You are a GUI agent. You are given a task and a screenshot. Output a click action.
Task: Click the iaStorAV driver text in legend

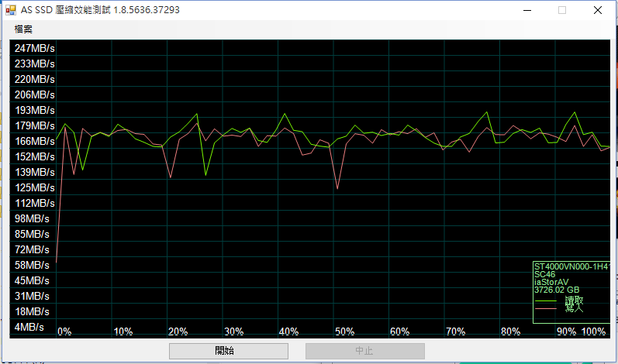coord(551,282)
